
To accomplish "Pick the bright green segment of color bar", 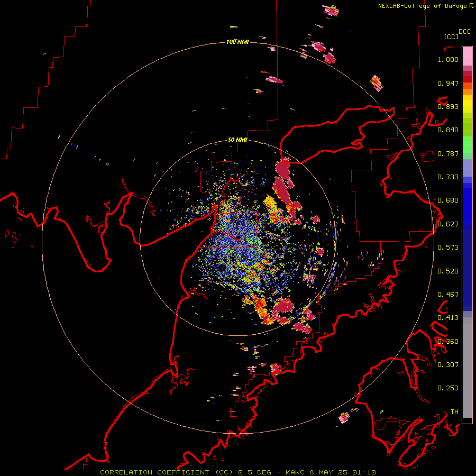I will tap(467, 144).
